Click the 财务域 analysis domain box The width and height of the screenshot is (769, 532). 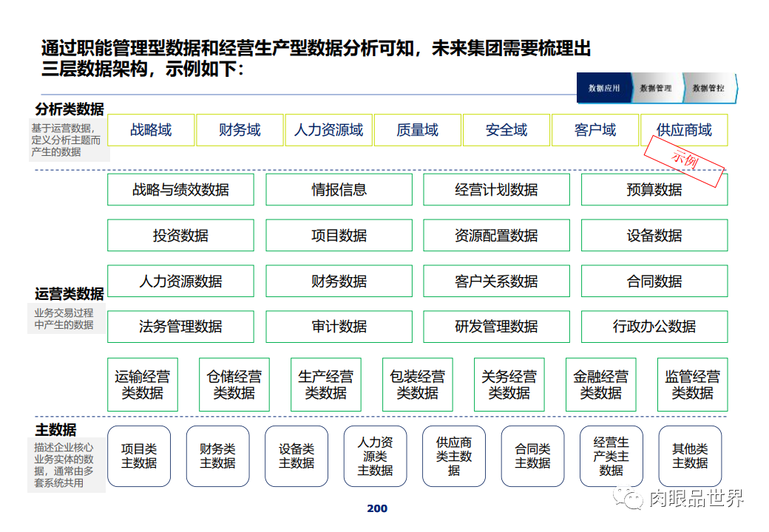(240, 130)
